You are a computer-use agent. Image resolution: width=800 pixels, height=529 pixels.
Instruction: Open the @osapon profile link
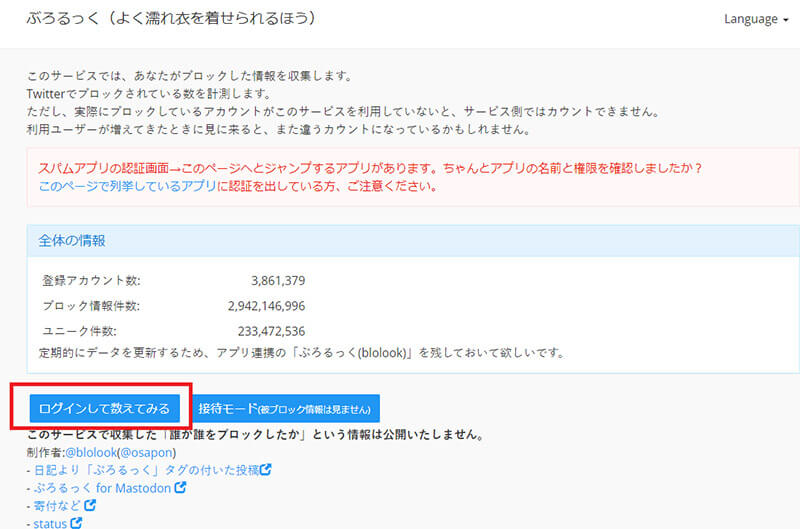click(x=146, y=452)
